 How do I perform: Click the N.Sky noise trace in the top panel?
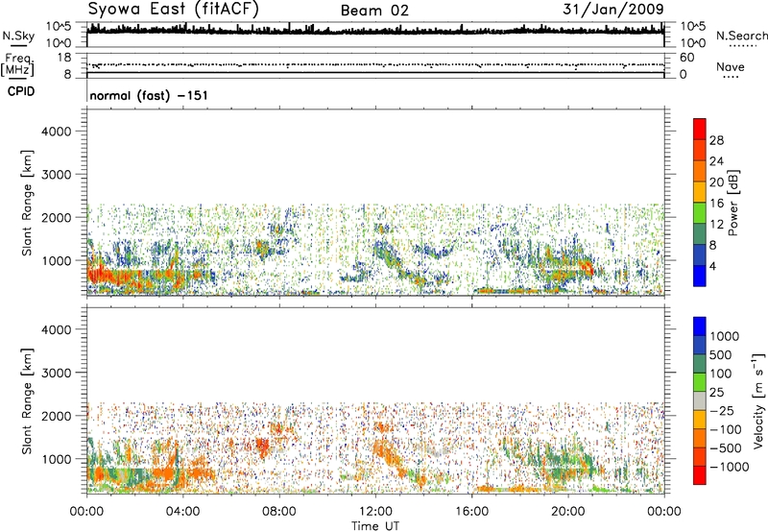[x=375, y=31]
